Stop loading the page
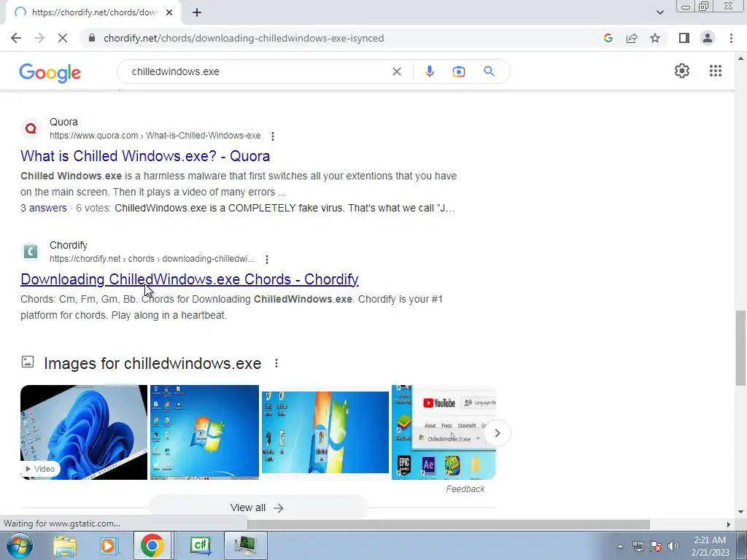 (x=63, y=38)
